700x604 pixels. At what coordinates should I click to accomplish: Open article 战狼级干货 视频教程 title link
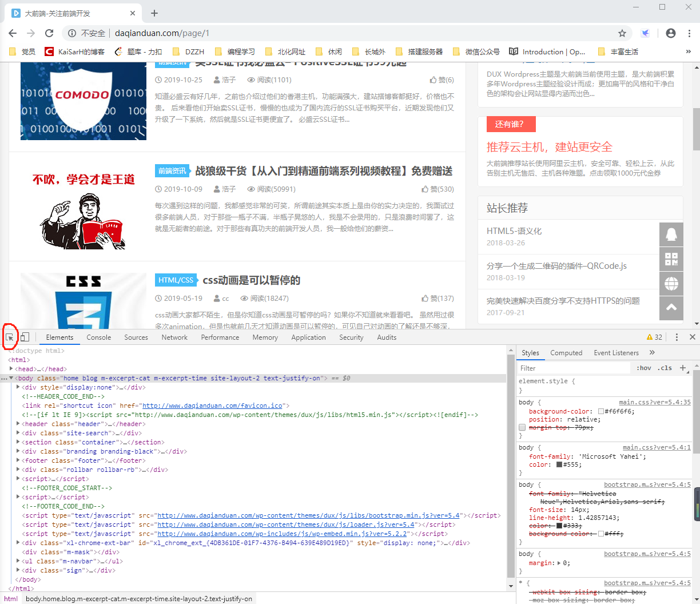324,171
